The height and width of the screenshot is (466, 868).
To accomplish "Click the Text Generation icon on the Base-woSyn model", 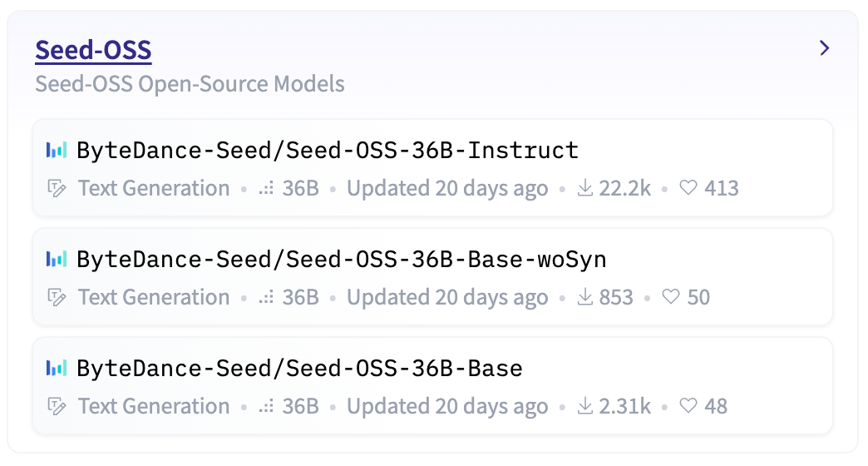I will 57,298.
